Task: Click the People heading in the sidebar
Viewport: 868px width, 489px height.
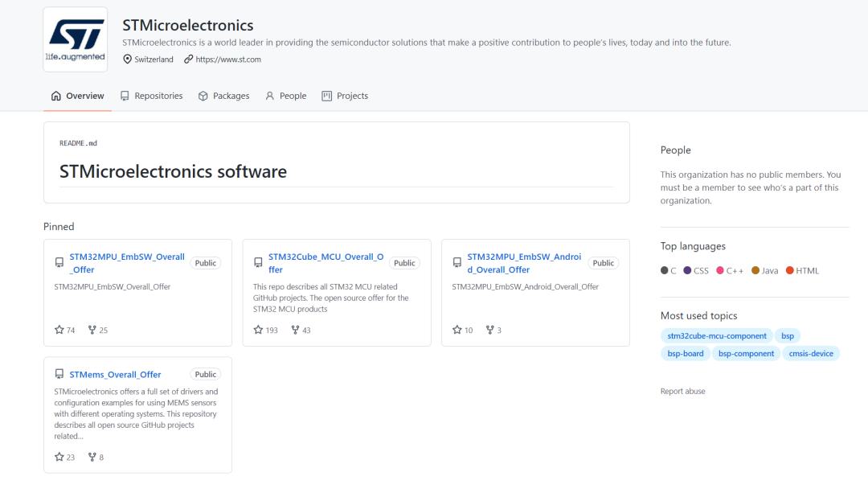Action: (675, 150)
